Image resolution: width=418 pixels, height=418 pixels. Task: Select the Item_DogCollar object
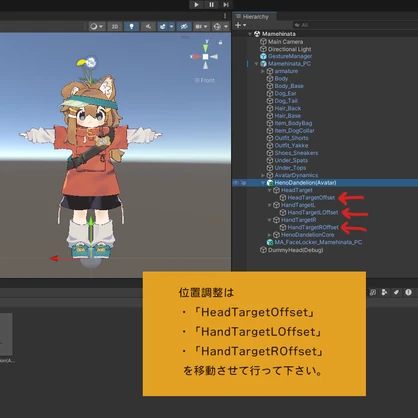294,131
